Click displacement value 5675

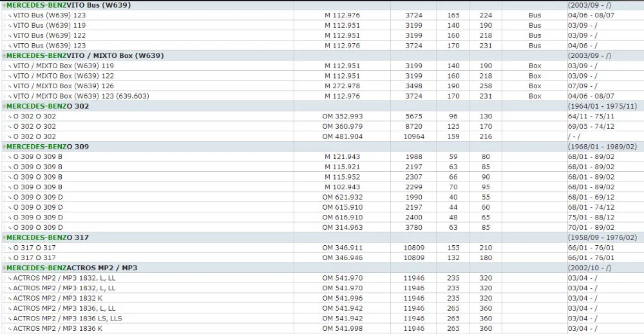(413, 116)
